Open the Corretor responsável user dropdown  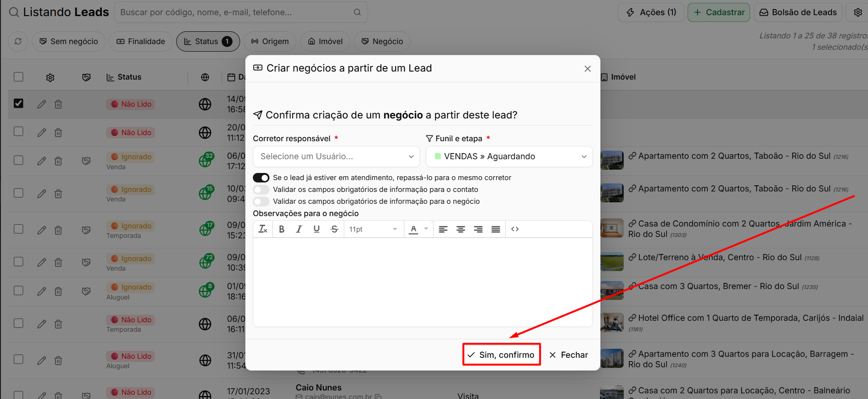click(x=336, y=156)
